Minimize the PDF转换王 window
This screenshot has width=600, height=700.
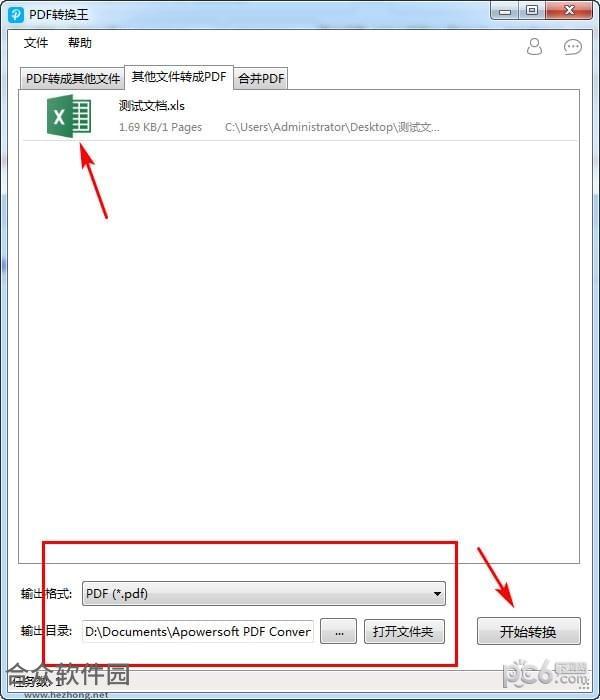pyautogui.click(x=504, y=11)
